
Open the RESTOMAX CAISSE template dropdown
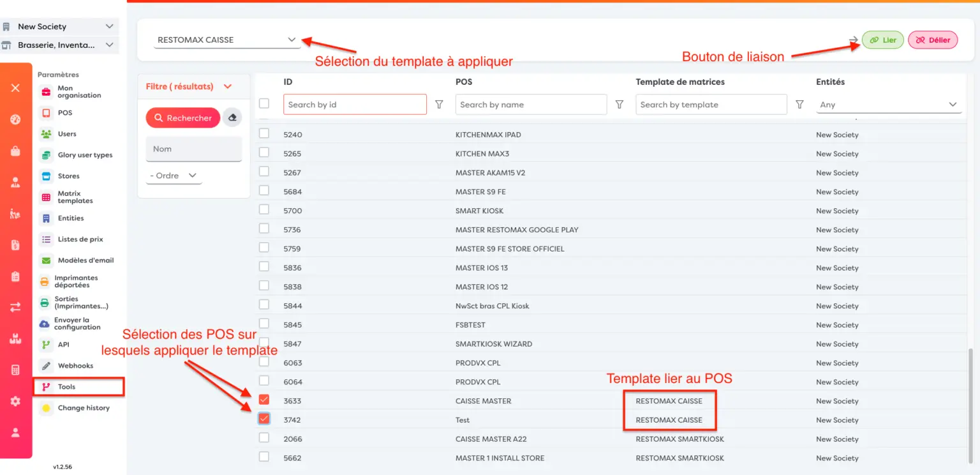click(x=226, y=40)
